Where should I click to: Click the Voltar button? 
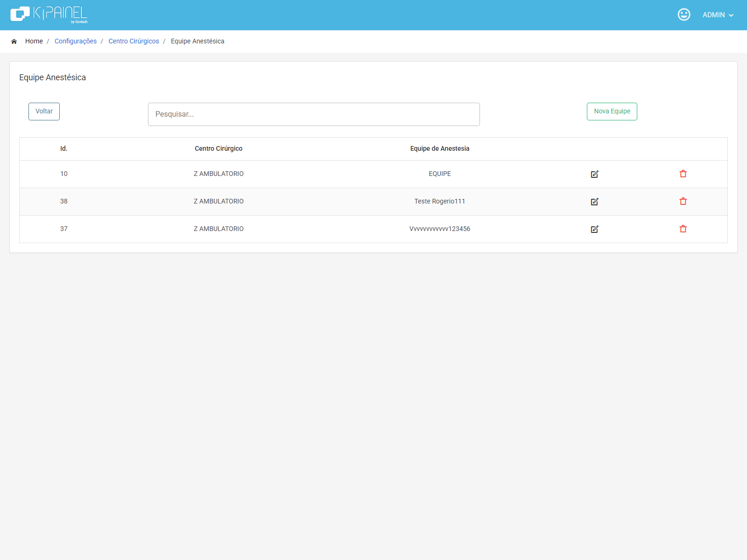point(44,112)
